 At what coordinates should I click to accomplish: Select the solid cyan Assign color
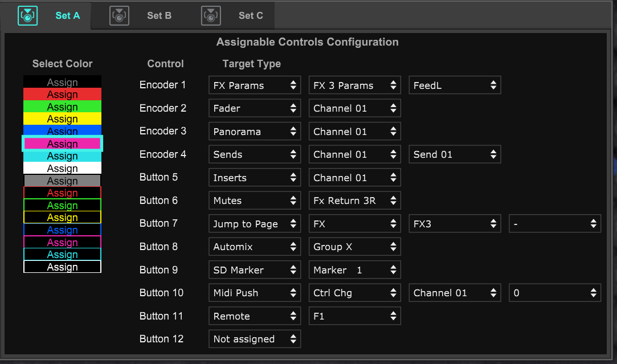[62, 156]
